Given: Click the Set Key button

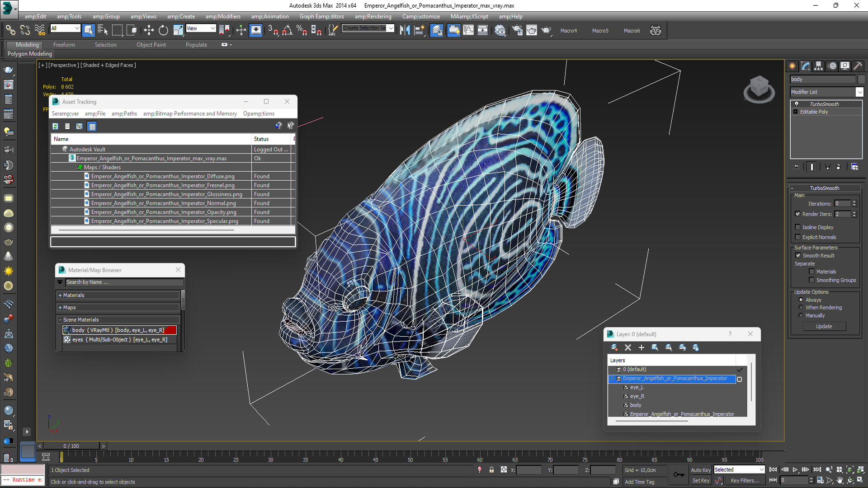Looking at the screenshot, I should [701, 481].
